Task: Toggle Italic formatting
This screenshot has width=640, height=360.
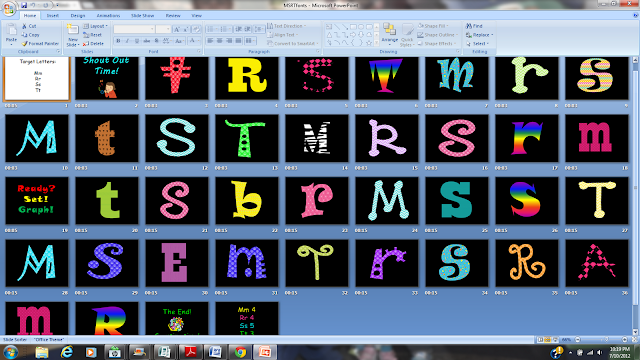Action: click(x=127, y=41)
